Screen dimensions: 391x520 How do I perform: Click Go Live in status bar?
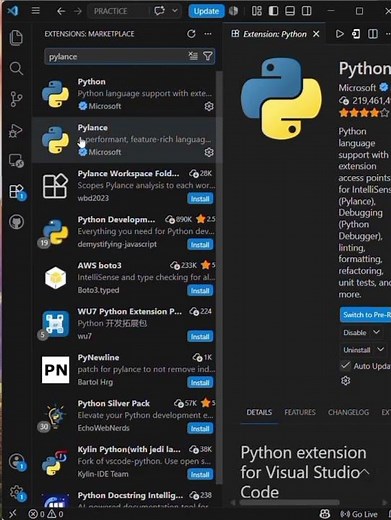pyautogui.click(x=359, y=514)
